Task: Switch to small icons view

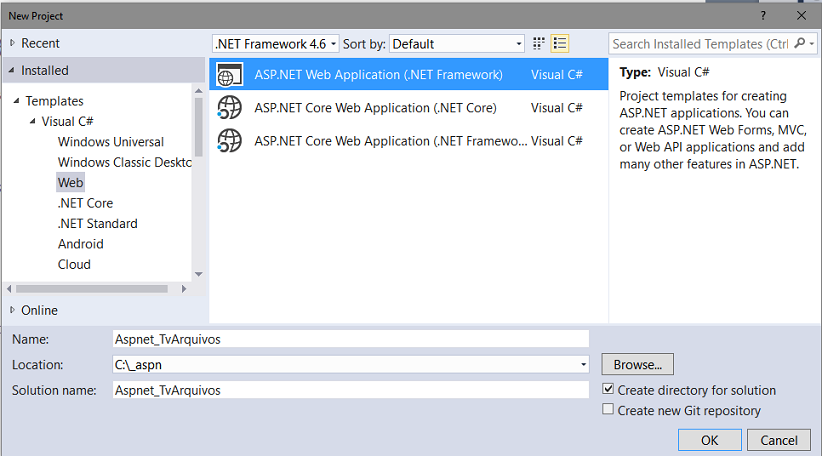Action: pyautogui.click(x=538, y=44)
